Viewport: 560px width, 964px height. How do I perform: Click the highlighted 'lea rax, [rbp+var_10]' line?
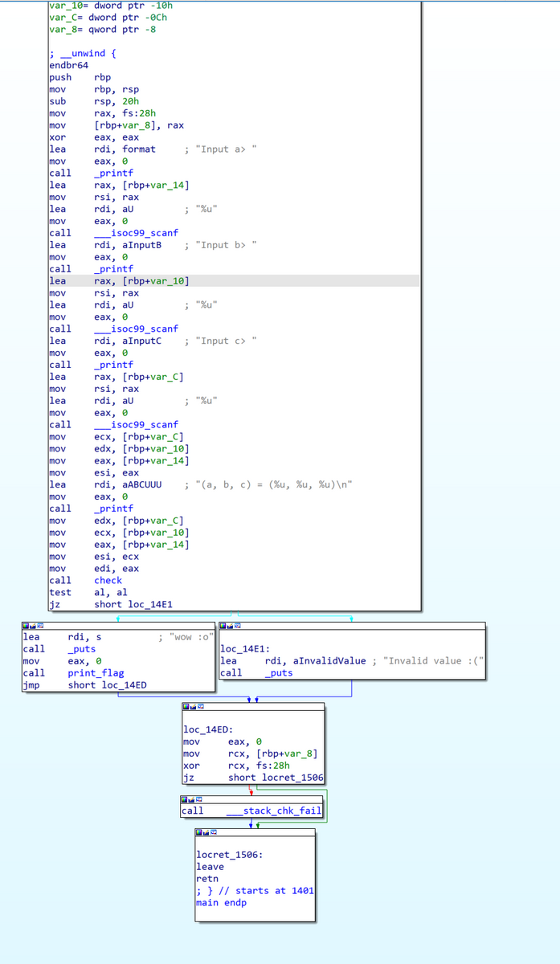click(234, 280)
